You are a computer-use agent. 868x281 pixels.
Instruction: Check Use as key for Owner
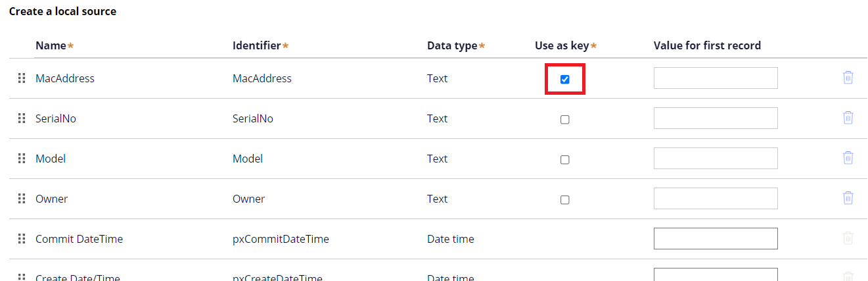[564, 200]
